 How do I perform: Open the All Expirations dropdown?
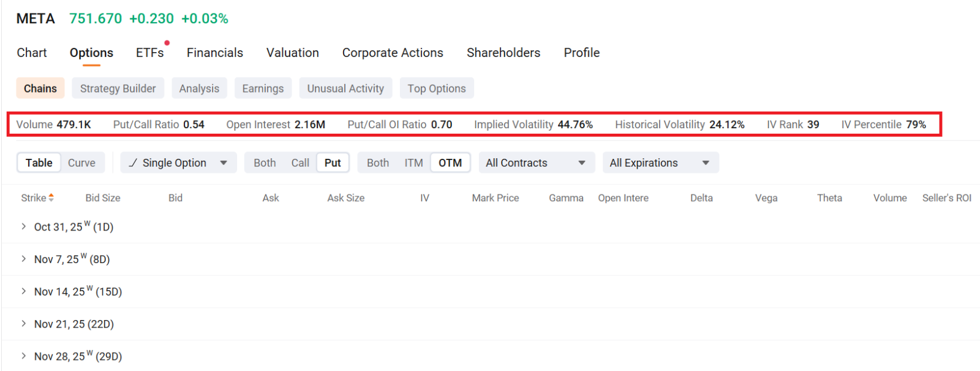coord(660,163)
